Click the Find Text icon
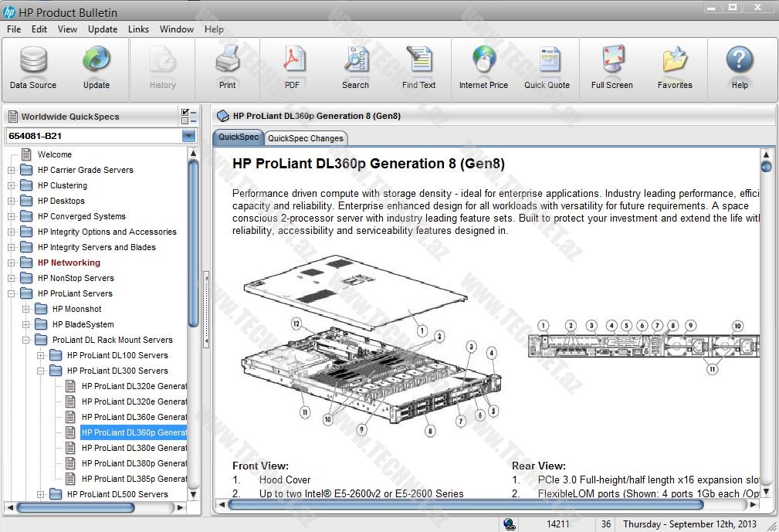 coord(418,67)
